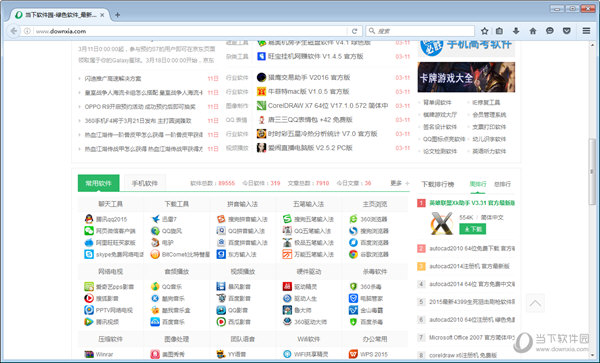
Task: Click the PPTV network TV icon
Action: point(89,310)
